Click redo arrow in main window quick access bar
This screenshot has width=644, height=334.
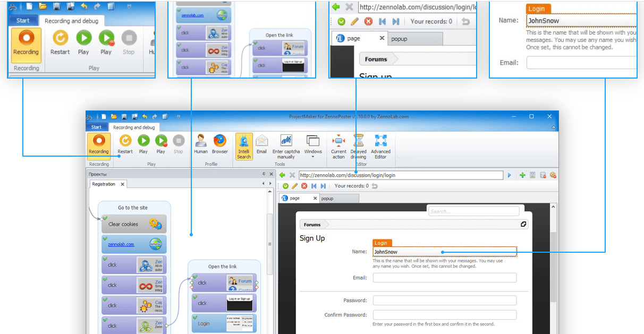(x=154, y=116)
